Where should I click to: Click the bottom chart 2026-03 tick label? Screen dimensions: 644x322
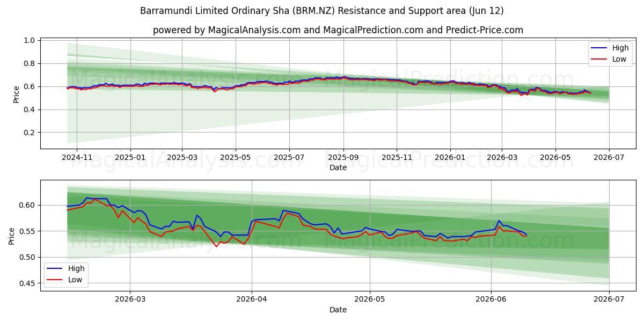(x=130, y=299)
